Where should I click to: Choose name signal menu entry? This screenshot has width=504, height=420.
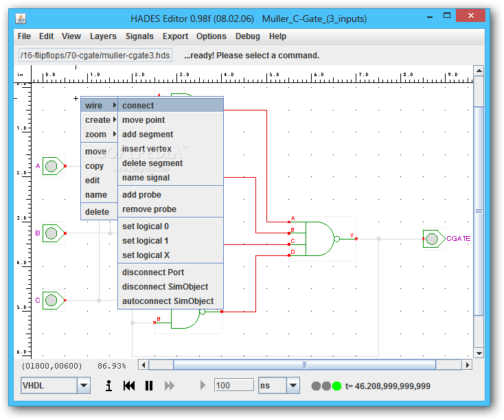point(171,178)
